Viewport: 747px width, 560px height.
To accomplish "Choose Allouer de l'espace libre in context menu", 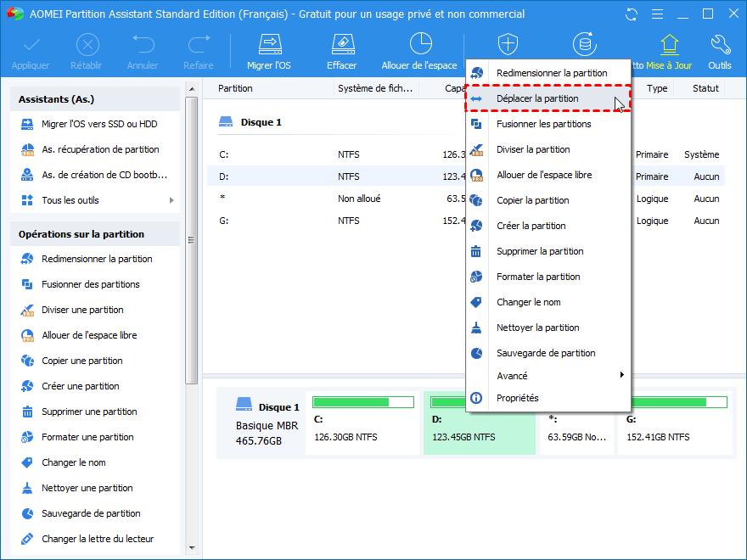I will (x=548, y=176).
